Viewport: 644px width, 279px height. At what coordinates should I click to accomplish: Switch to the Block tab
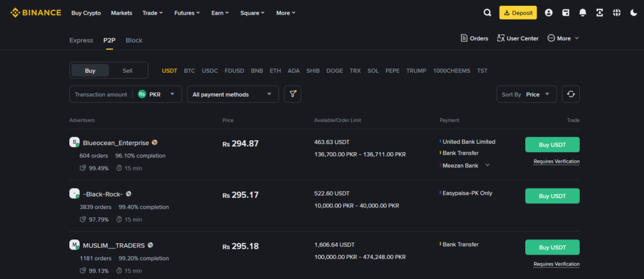[134, 40]
